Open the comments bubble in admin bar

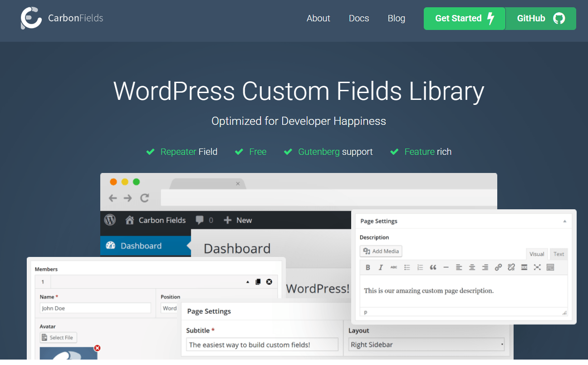click(x=200, y=220)
